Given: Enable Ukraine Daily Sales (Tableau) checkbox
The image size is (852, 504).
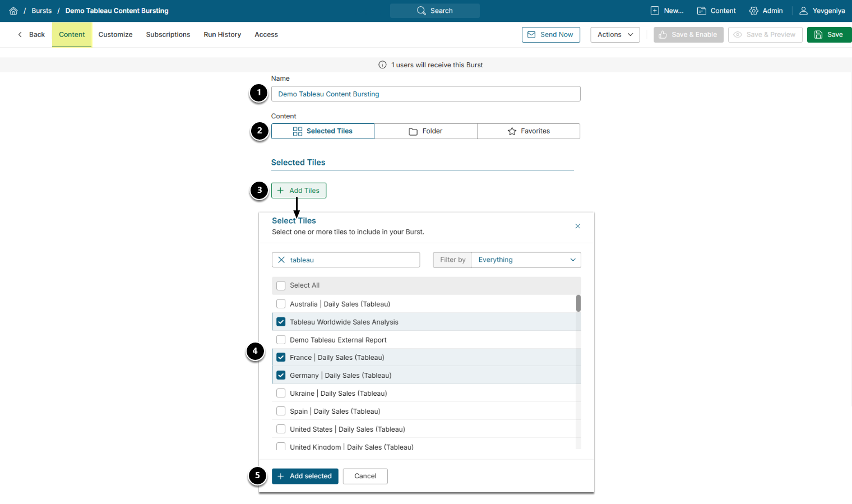Looking at the screenshot, I should point(281,394).
